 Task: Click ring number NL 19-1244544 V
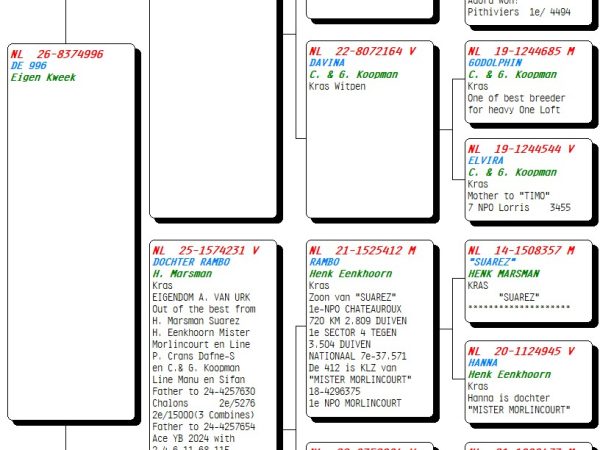[x=521, y=149]
